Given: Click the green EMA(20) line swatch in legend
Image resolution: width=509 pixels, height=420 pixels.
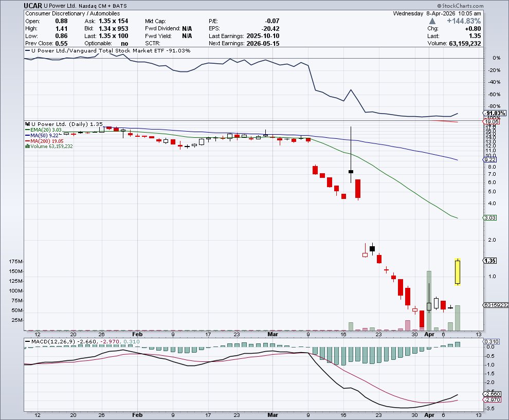Looking at the screenshot, I should point(28,130).
